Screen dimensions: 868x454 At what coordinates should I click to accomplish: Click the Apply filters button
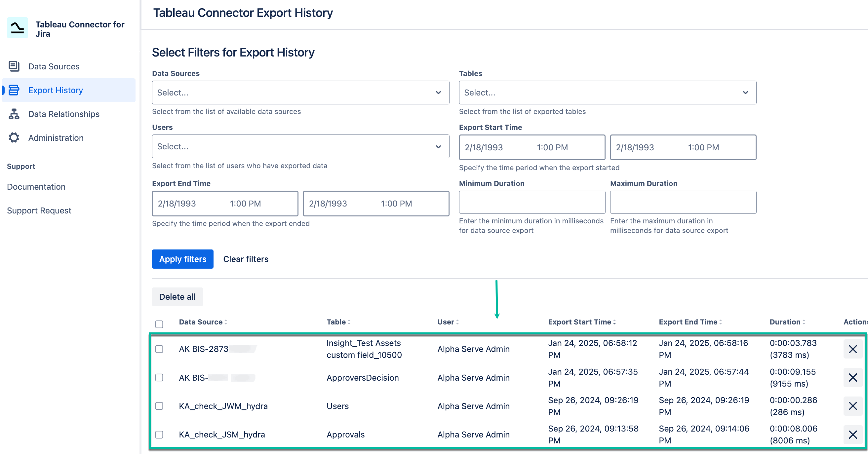click(183, 259)
